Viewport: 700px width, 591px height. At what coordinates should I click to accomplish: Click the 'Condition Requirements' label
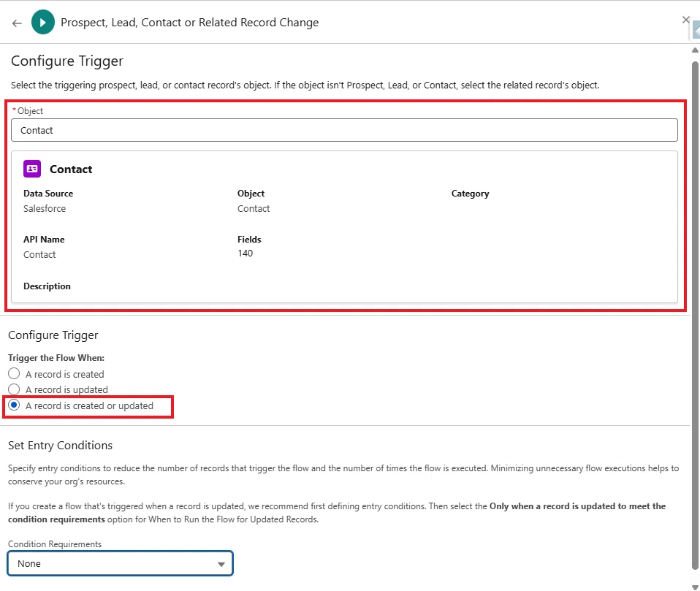click(x=55, y=544)
